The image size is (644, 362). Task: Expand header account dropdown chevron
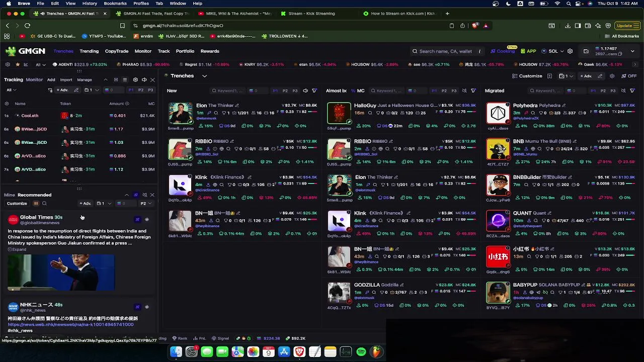coord(632,51)
